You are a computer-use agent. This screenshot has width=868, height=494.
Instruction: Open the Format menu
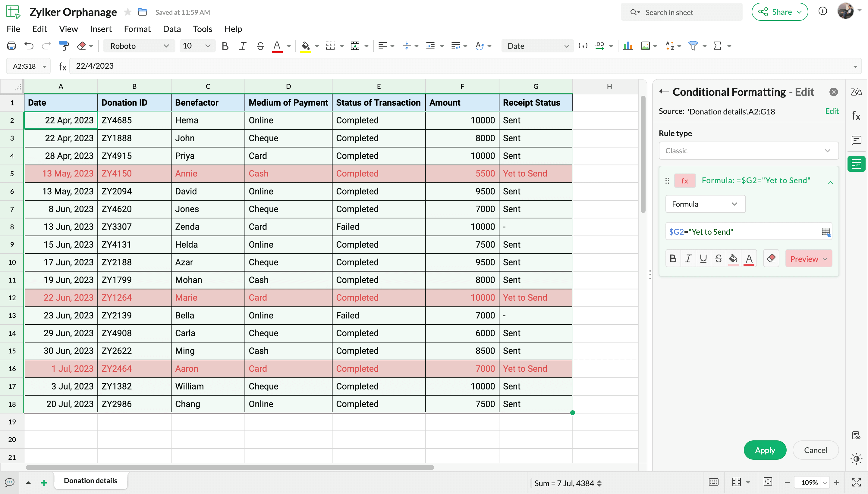tap(137, 29)
